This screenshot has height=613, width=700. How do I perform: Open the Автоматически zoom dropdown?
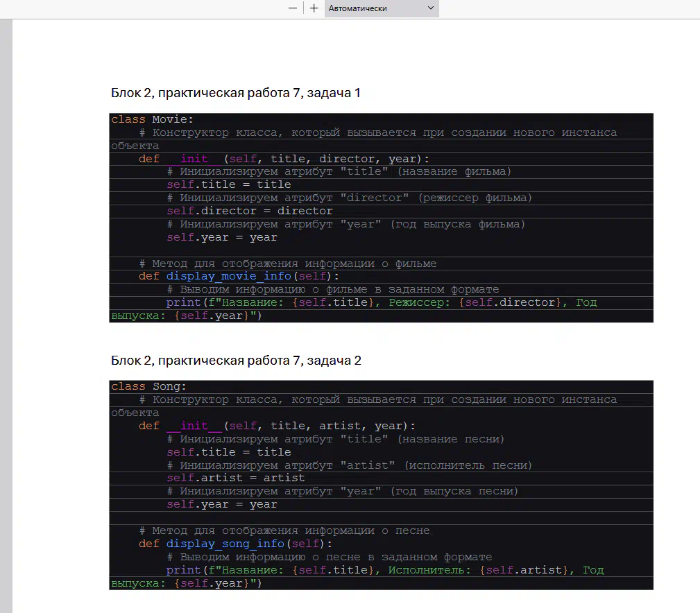381,8
